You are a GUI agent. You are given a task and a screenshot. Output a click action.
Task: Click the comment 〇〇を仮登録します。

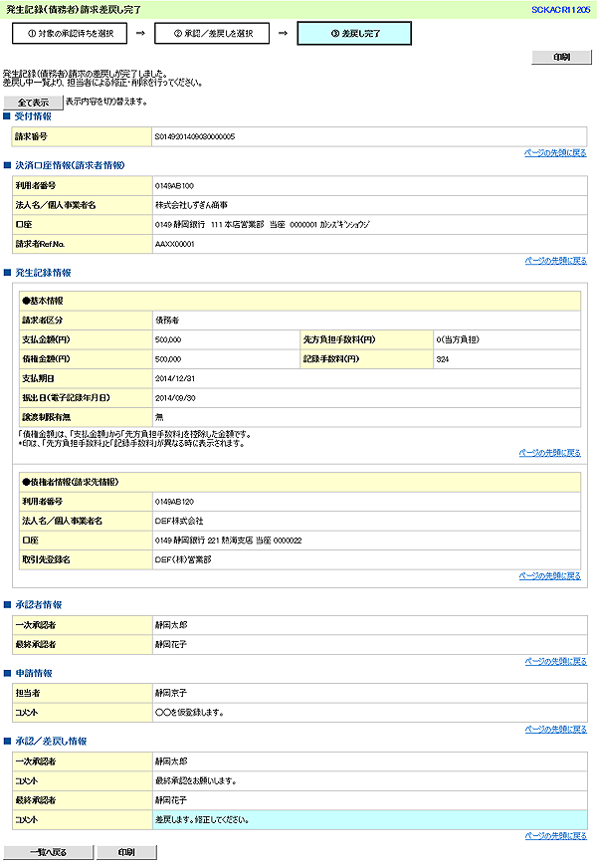(x=190, y=713)
